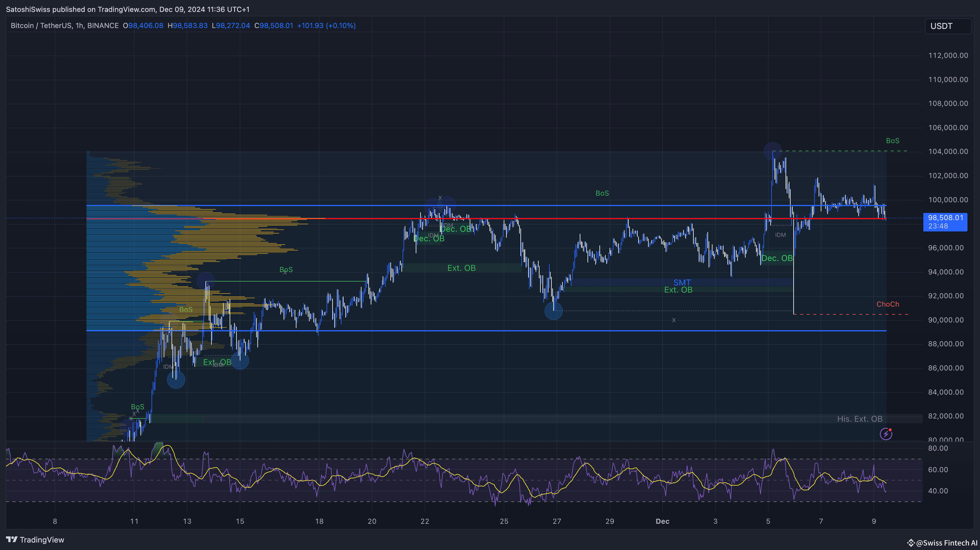The height and width of the screenshot is (550, 980).
Task: Click the 108,000.00 price axis label
Action: [x=948, y=103]
